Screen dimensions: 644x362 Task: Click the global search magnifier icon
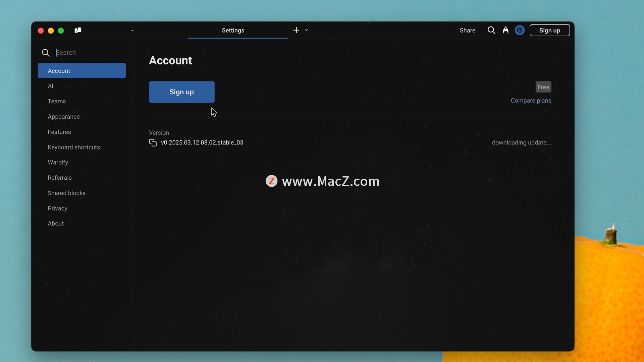491,31
